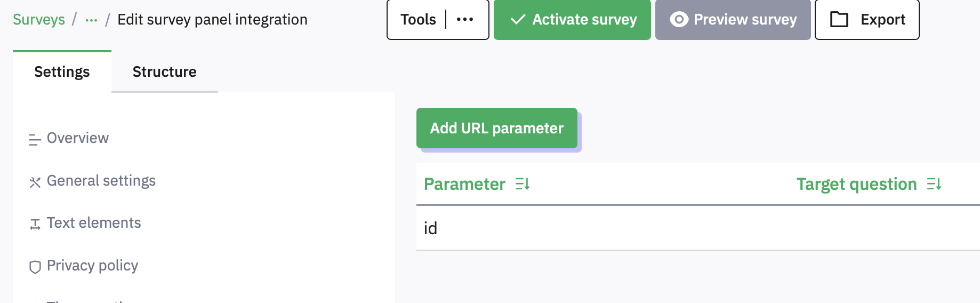980x303 pixels.
Task: Click the checkmark icon on Activate survey
Action: pos(518,20)
